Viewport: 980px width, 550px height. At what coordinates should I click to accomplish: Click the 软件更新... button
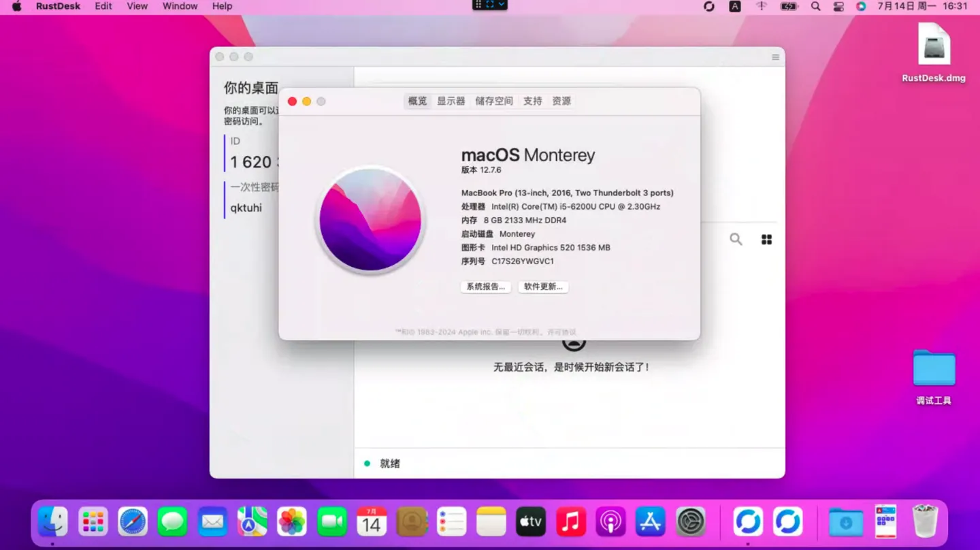click(543, 287)
